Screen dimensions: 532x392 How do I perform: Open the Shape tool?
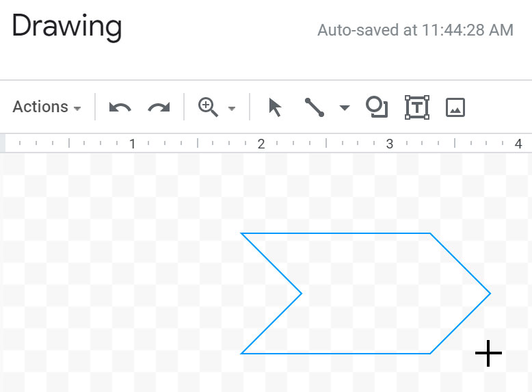tap(377, 107)
